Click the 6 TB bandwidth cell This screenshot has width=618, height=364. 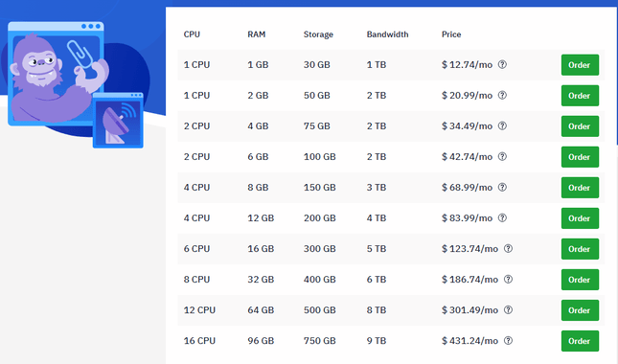point(377,280)
